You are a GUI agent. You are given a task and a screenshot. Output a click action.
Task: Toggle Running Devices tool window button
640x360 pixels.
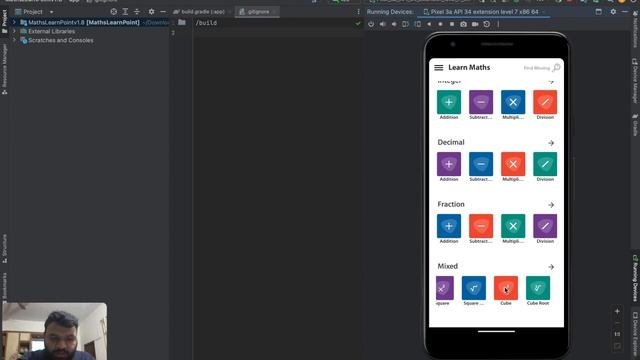click(635, 278)
